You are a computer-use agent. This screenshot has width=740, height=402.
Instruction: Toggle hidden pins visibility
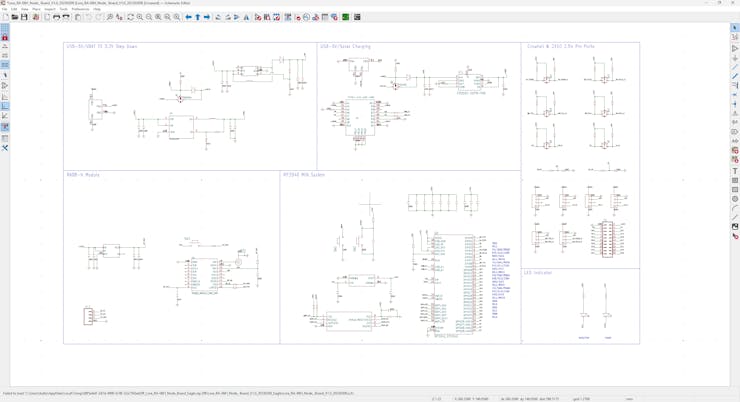5,86
